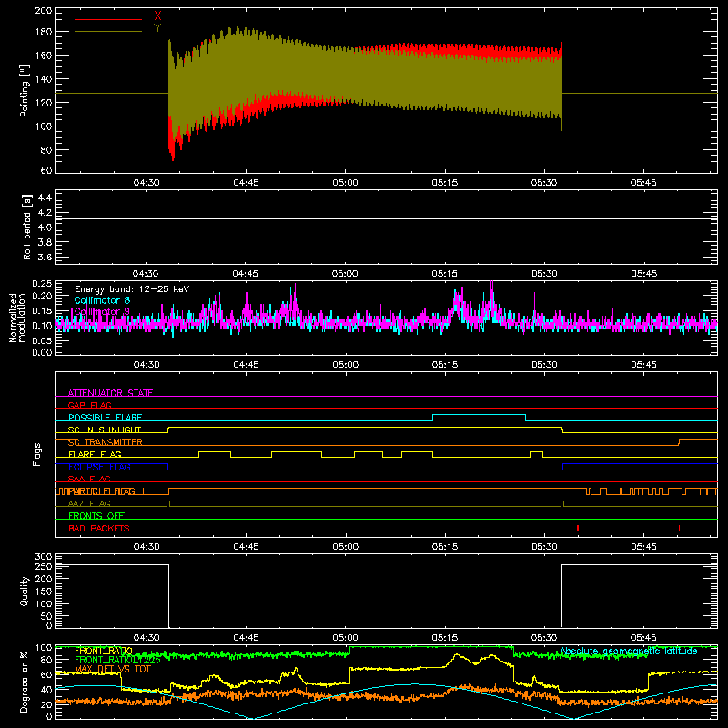Click the SC_IN_SUNLIGHT flag label

[105, 430]
